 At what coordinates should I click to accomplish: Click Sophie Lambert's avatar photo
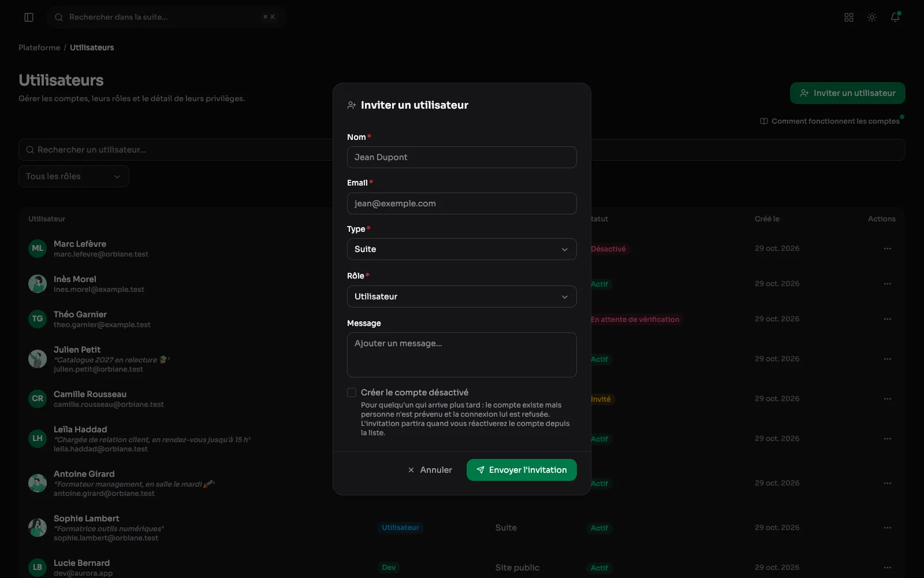tap(38, 528)
